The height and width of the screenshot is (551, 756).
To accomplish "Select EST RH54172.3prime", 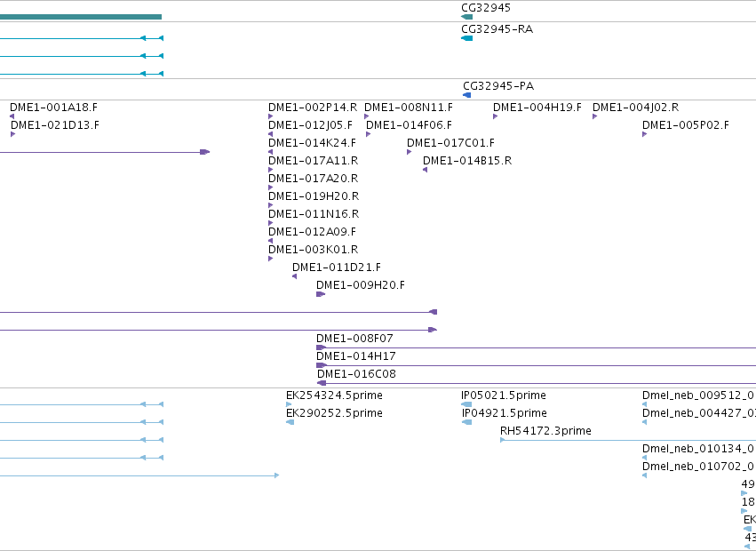I will (x=545, y=431).
